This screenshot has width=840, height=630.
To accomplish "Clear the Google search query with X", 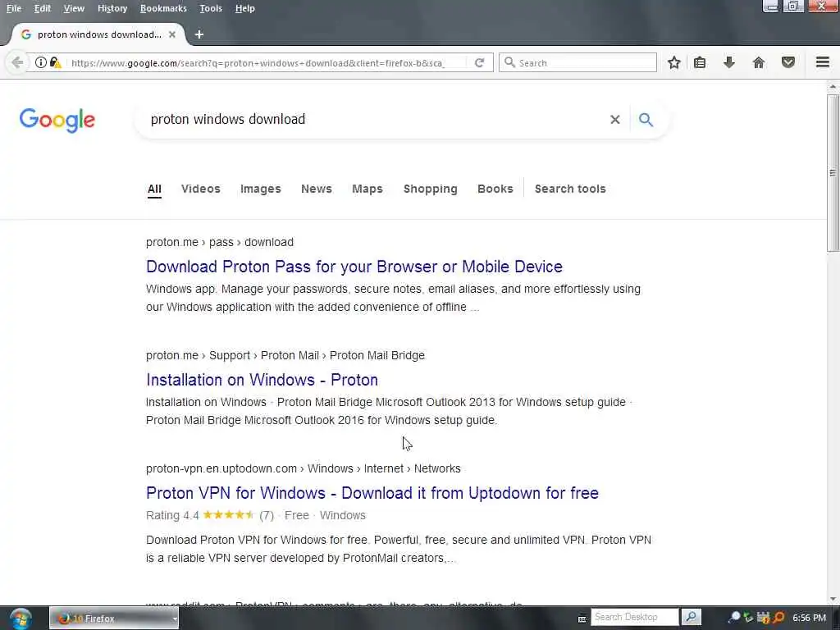I will 615,120.
